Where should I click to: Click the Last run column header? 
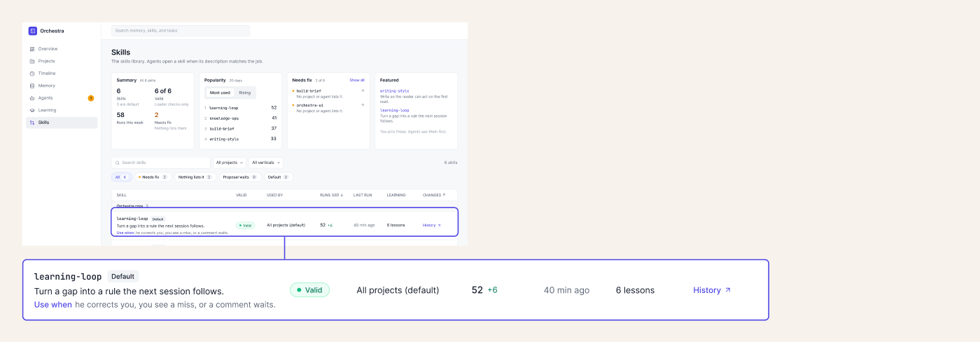tap(363, 195)
